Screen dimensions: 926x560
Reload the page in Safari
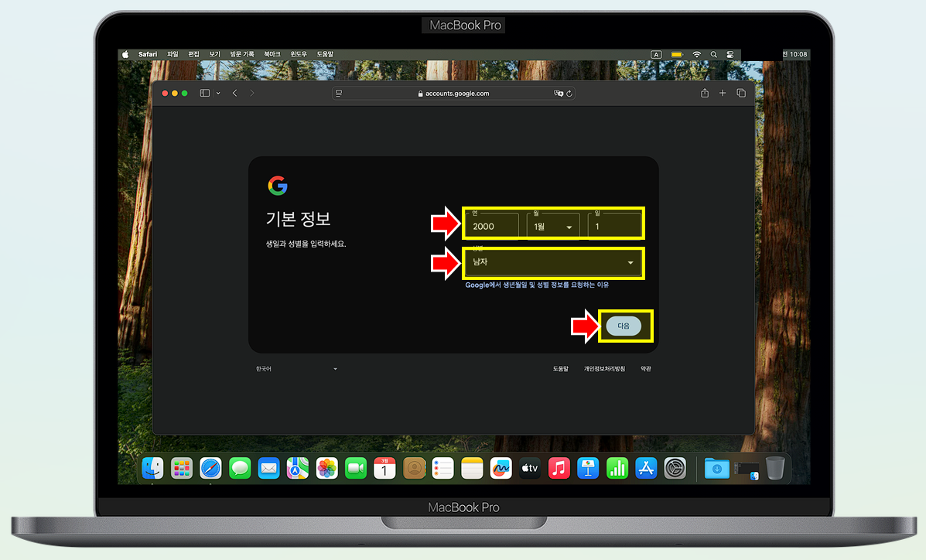(x=569, y=94)
